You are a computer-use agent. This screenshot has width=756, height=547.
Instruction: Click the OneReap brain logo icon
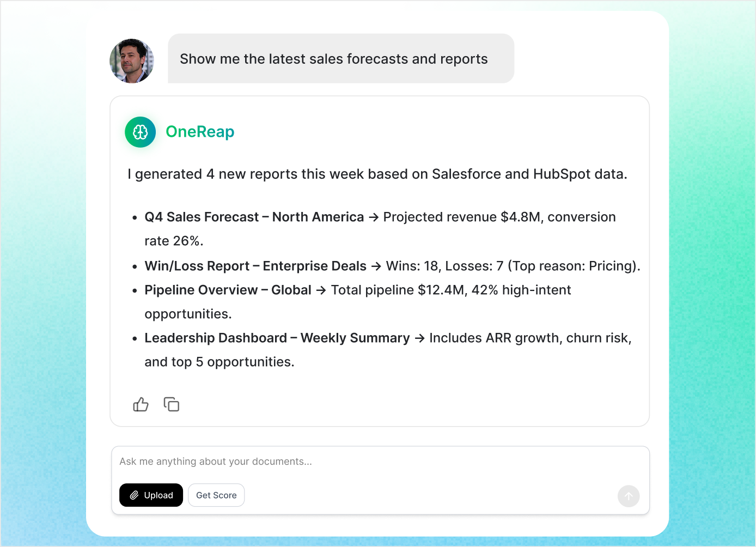coord(141,132)
